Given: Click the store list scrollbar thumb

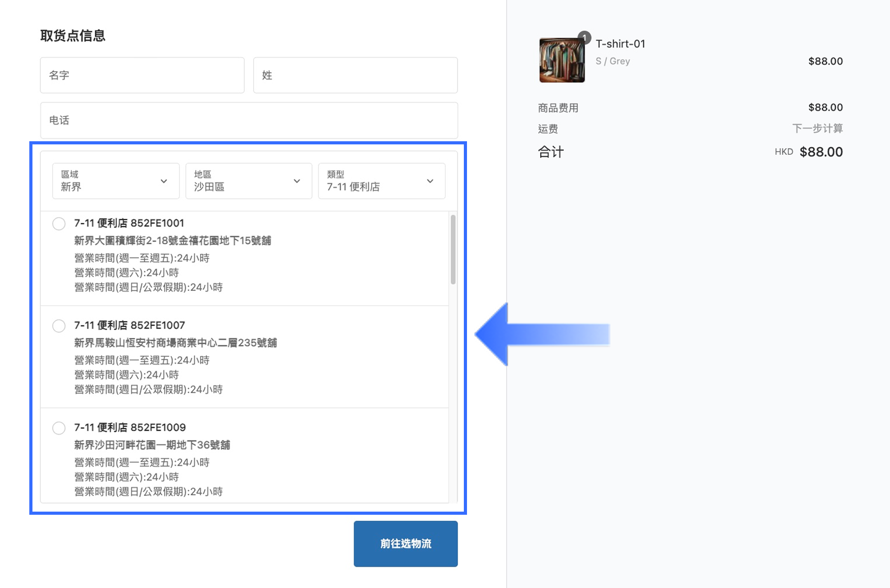Looking at the screenshot, I should pyautogui.click(x=453, y=250).
